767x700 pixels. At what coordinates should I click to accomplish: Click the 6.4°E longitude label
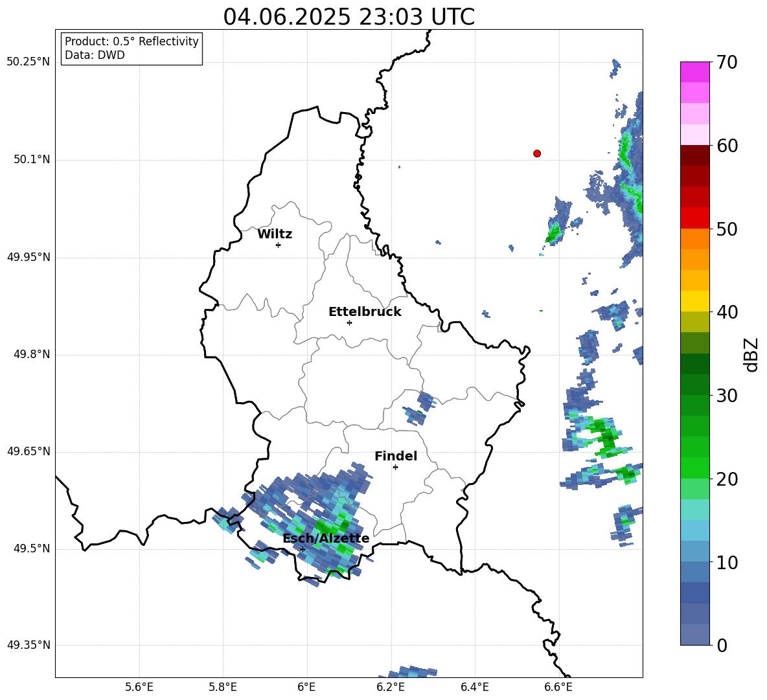point(474,688)
